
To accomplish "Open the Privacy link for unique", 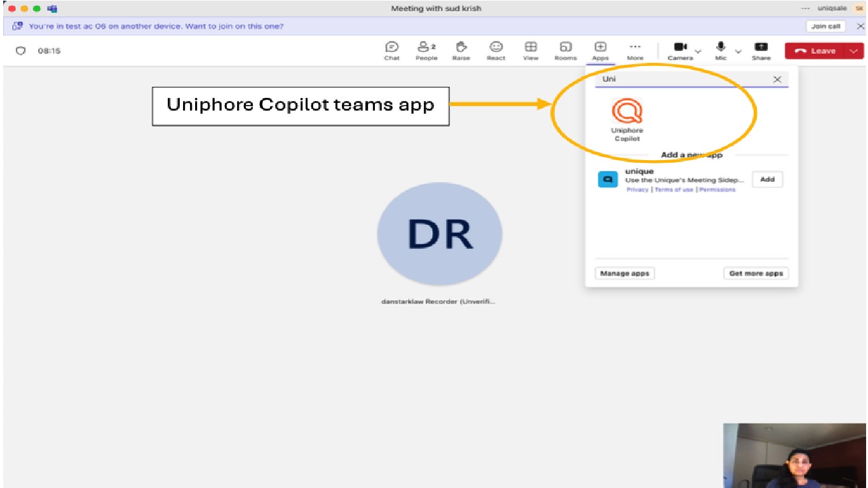I will (637, 189).
